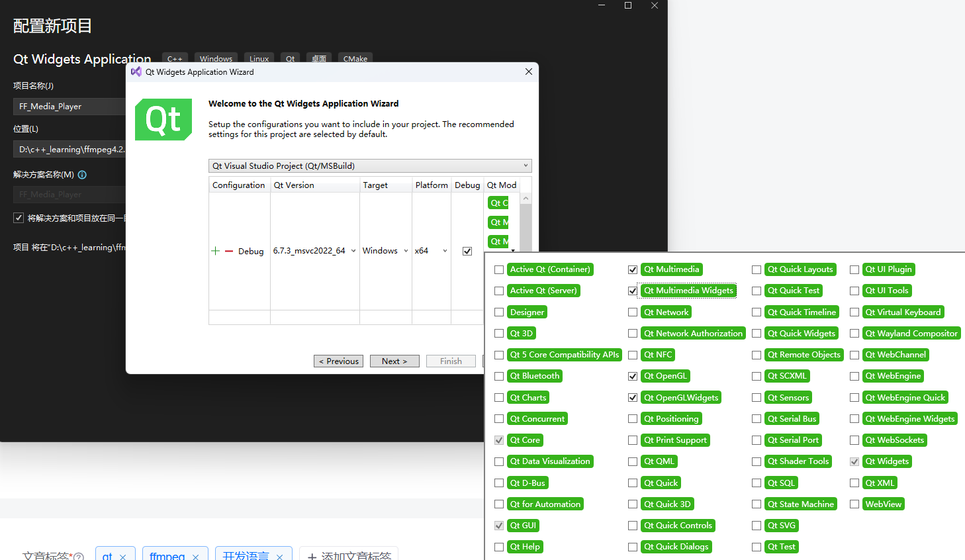The height and width of the screenshot is (560, 965).
Task: Click the project name field FF_Media_Player
Action: 69,106
